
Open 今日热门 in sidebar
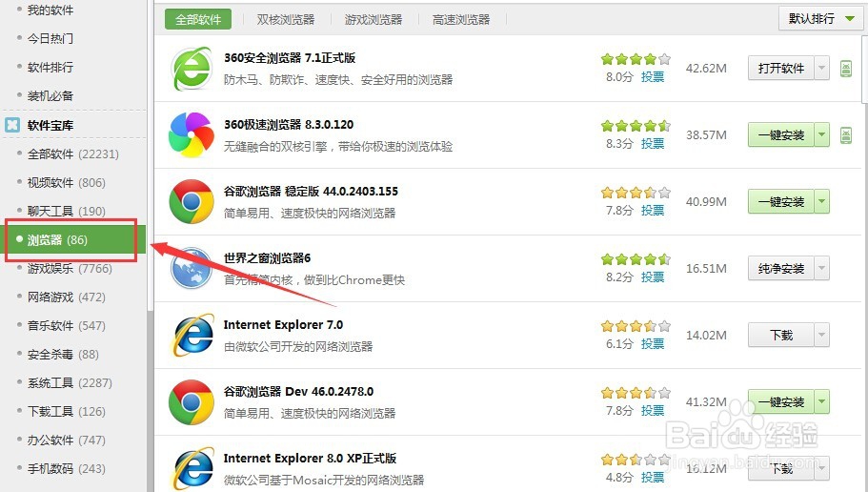(50, 39)
